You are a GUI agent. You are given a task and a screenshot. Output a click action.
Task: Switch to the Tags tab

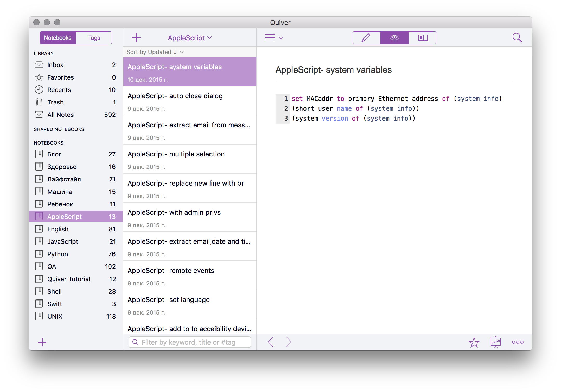[94, 37]
